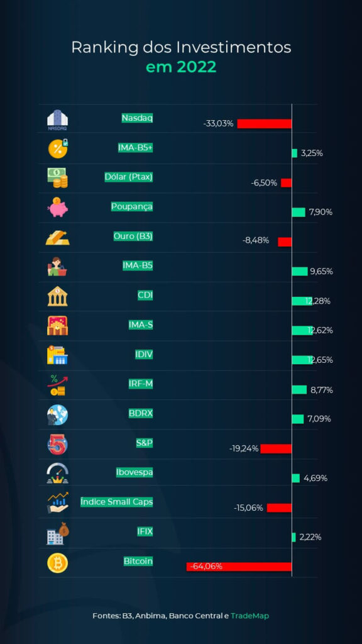
Task: Click the red Nasdaq -33,03% bar
Action: [265, 124]
